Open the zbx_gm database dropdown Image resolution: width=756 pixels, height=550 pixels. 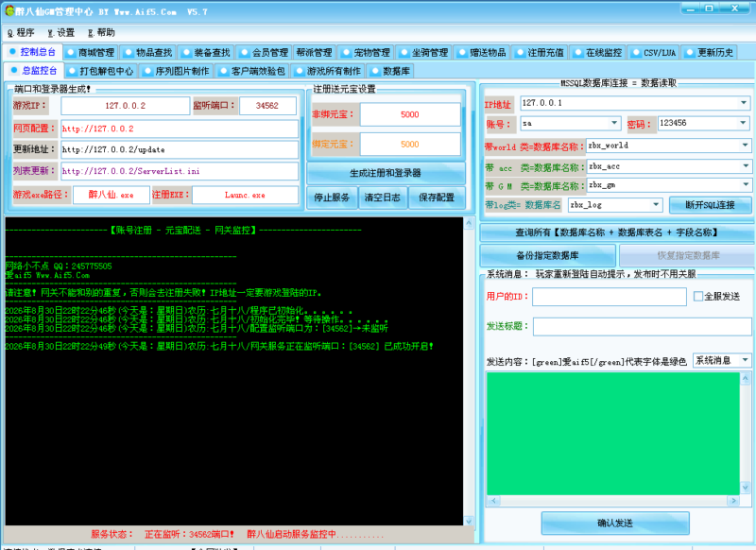point(746,184)
